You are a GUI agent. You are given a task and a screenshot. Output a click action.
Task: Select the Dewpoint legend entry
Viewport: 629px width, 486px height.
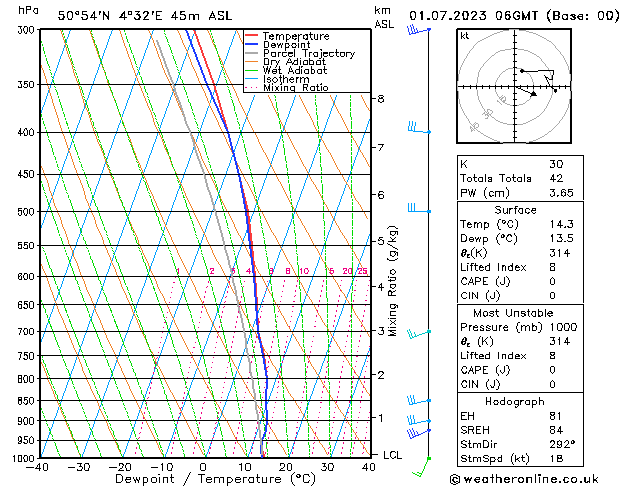pos(287,45)
